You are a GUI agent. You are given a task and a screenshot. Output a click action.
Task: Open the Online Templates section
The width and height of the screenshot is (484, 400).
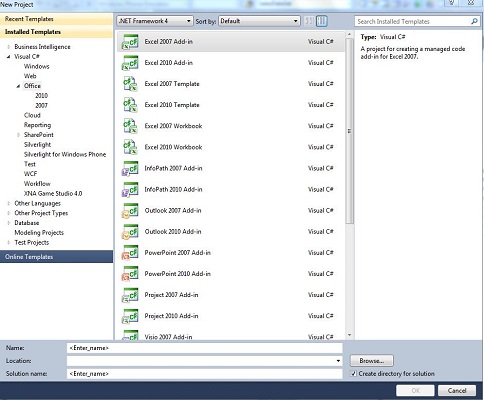pos(56,257)
